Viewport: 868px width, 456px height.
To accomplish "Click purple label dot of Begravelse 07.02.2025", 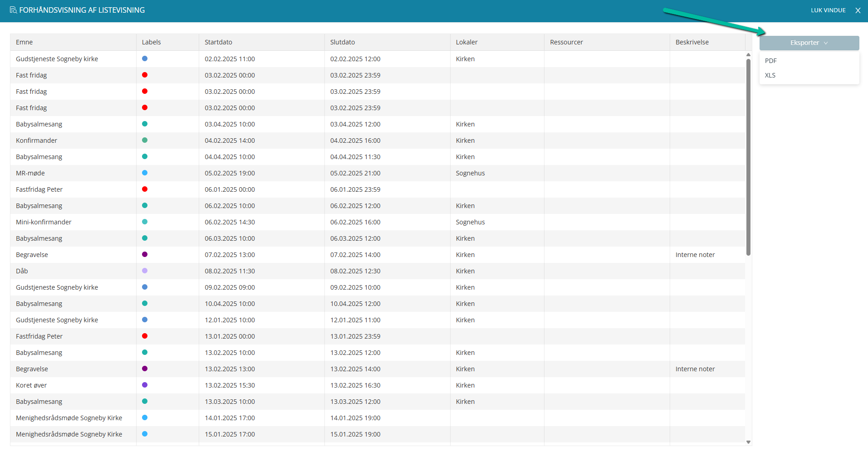I will (x=145, y=254).
